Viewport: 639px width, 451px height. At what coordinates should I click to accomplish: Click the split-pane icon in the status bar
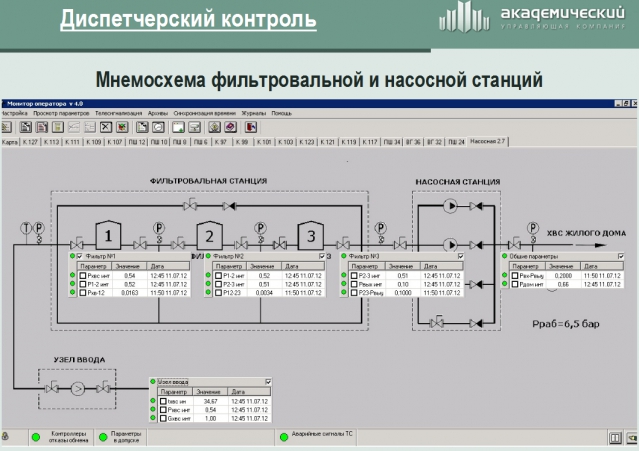pos(615,438)
